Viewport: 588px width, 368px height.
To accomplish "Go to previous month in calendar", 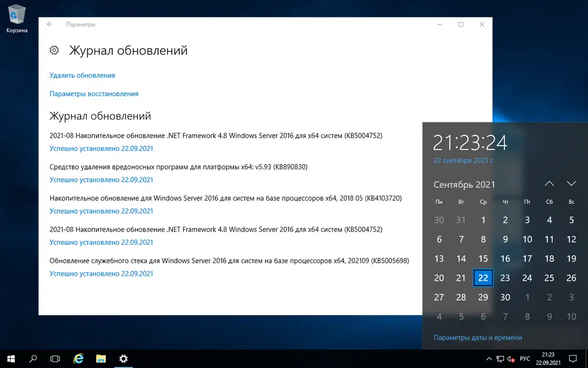I will (x=549, y=184).
